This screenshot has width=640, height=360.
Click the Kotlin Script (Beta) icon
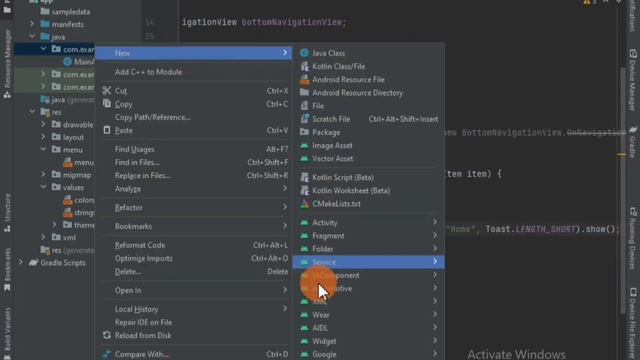pyautogui.click(x=304, y=177)
